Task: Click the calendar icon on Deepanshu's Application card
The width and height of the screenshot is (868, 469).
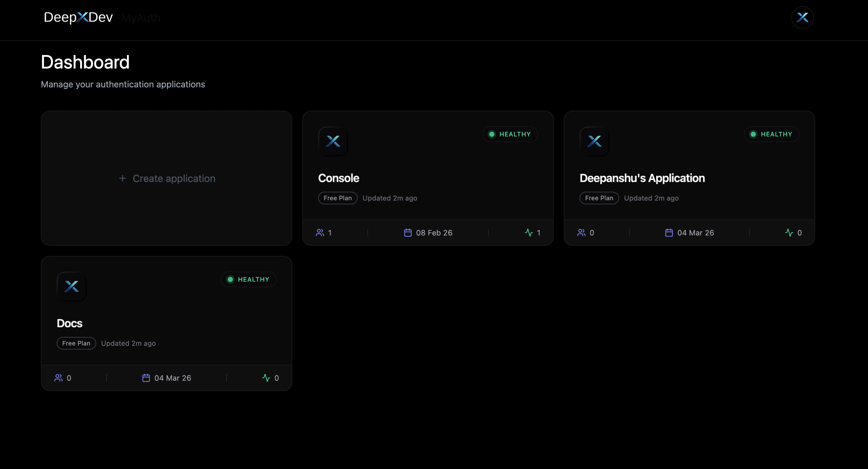Action: [x=669, y=233]
